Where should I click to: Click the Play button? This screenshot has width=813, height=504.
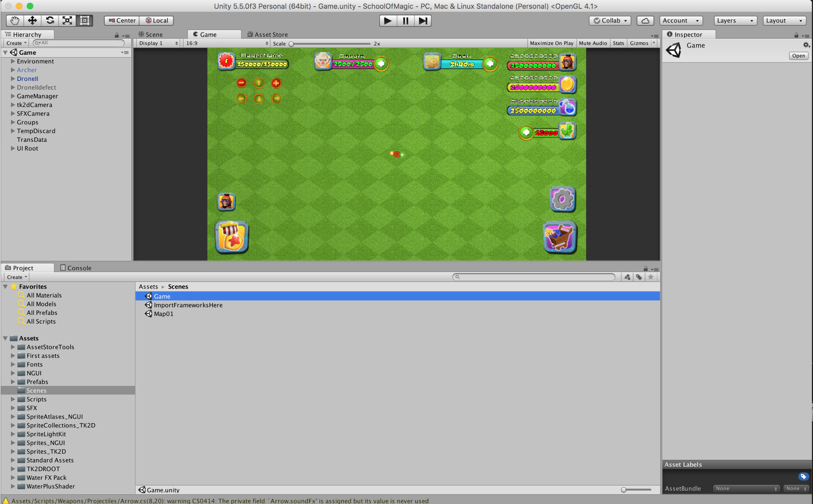click(x=388, y=21)
